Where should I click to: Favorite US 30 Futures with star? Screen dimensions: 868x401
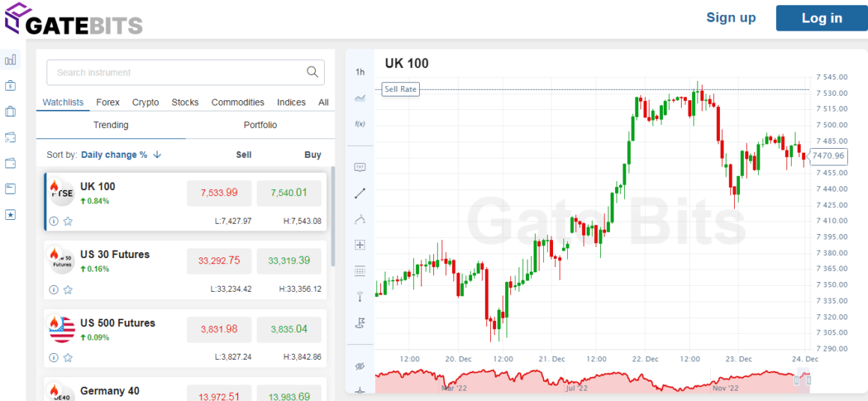point(68,290)
